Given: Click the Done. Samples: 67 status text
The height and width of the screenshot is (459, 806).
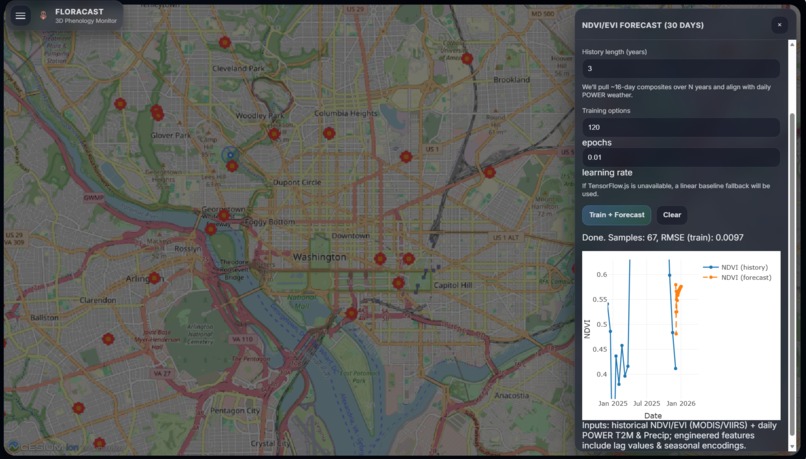Looking at the screenshot, I should coord(663,237).
